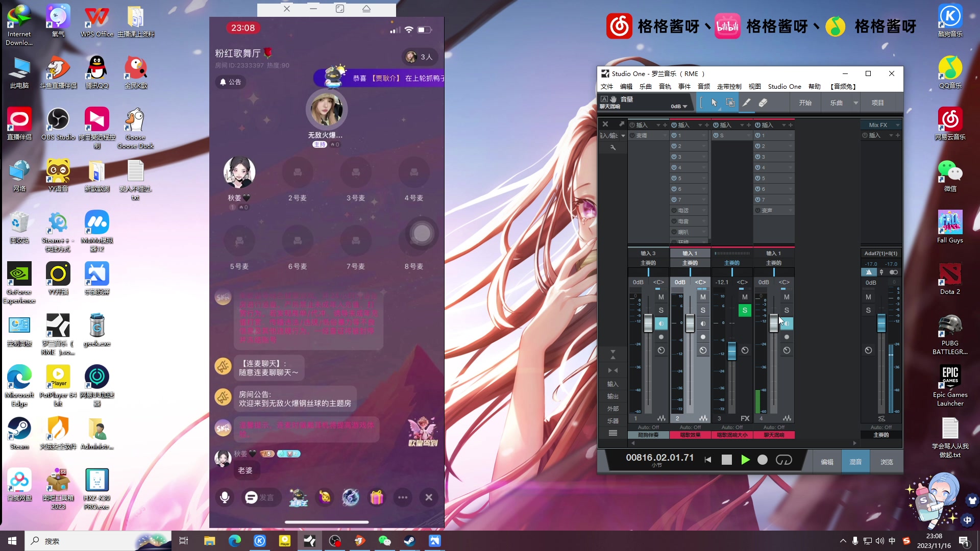The height and width of the screenshot is (551, 980).
Task: Mute channel 1 酷狗伴奏 with M button
Action: click(x=661, y=297)
